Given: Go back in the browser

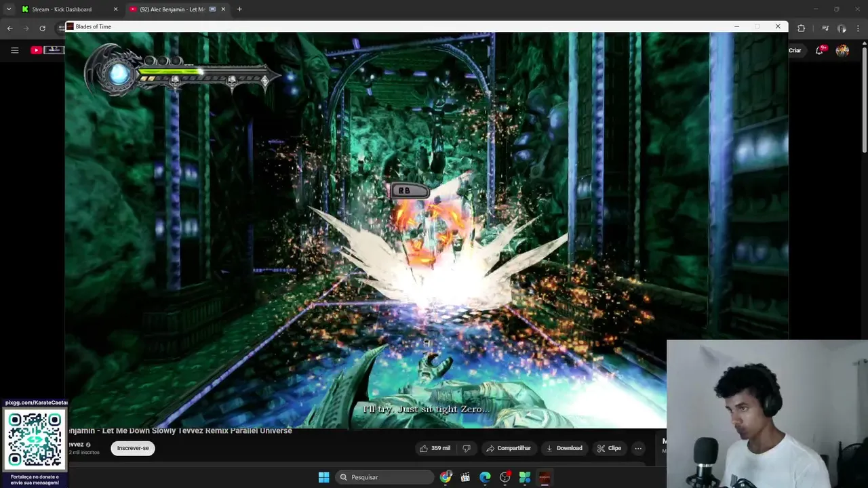Looking at the screenshot, I should [9, 28].
